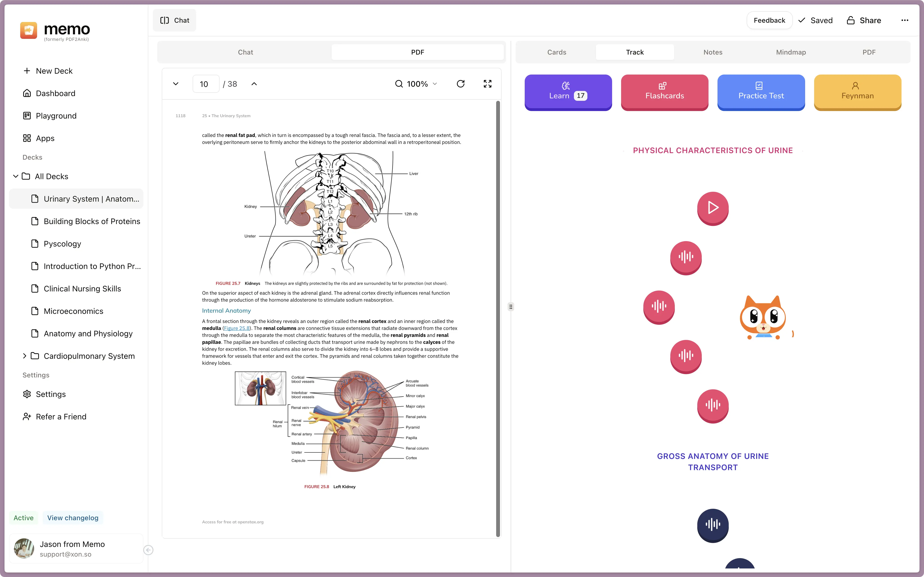Click the PDF refresh/rotate icon
The height and width of the screenshot is (577, 924).
tap(460, 84)
